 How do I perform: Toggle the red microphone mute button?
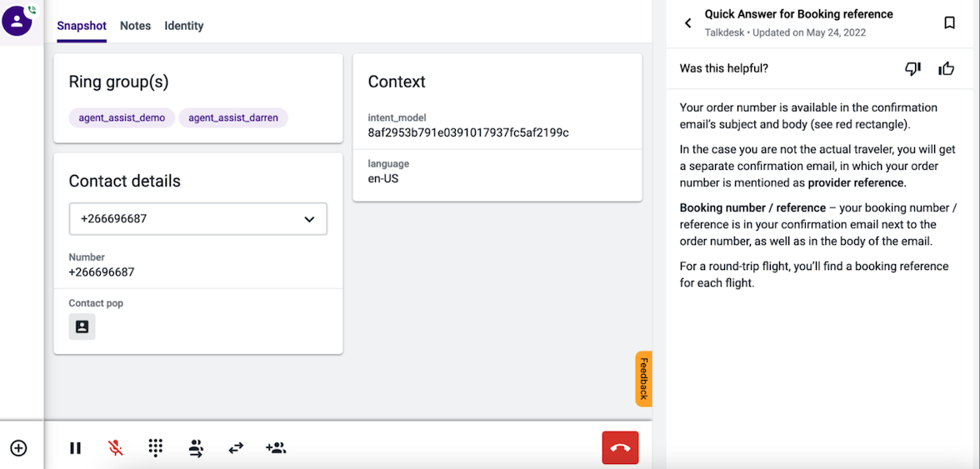(115, 448)
